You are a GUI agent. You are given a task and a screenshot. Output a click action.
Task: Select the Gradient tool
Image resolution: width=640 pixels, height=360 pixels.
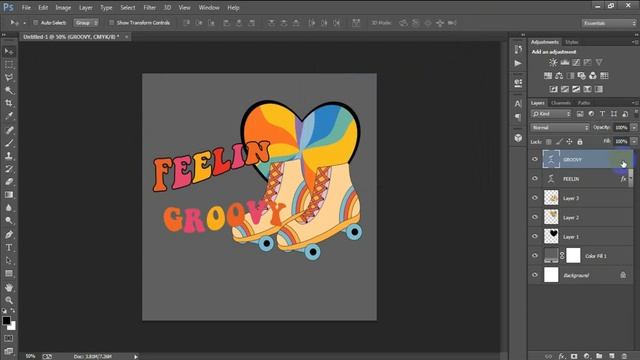tap(9, 195)
